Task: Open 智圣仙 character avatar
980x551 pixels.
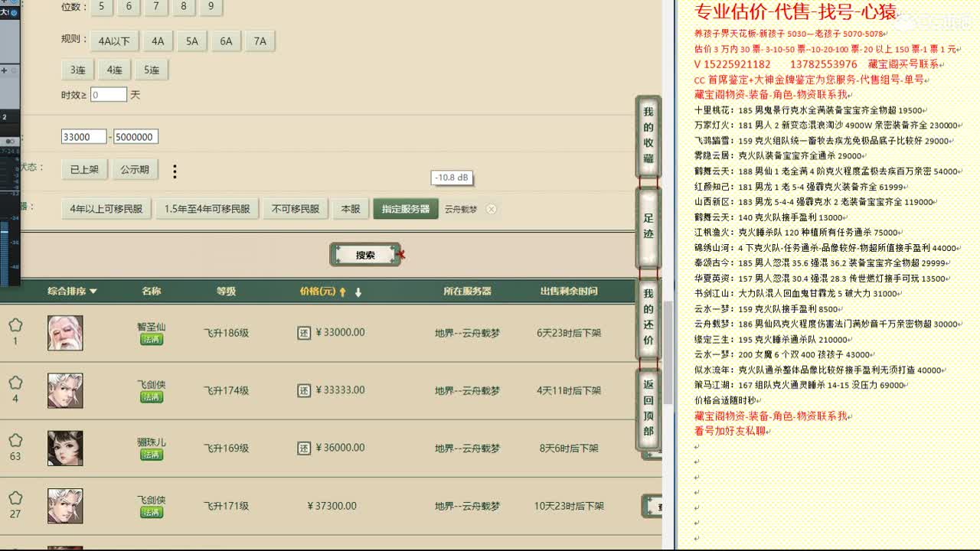Action: click(x=65, y=333)
